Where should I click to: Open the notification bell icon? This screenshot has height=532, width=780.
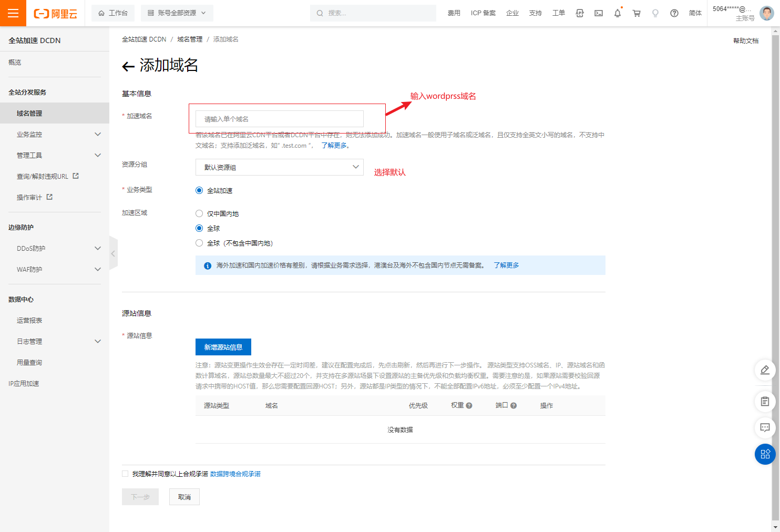tap(618, 13)
